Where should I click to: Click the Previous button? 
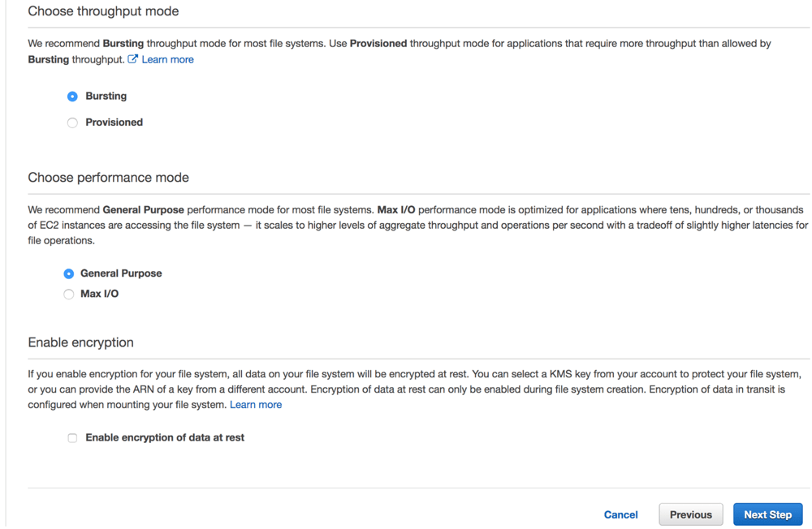pos(690,514)
